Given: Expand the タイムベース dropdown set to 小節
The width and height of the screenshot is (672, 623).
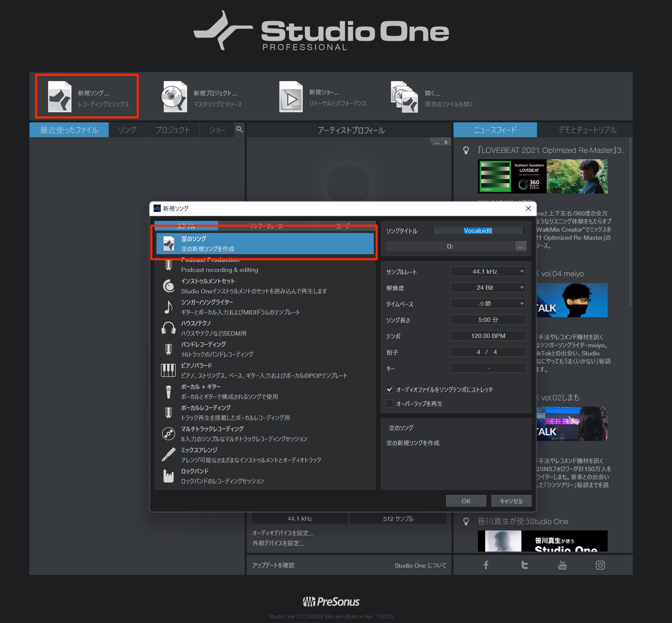Looking at the screenshot, I should click(x=488, y=303).
